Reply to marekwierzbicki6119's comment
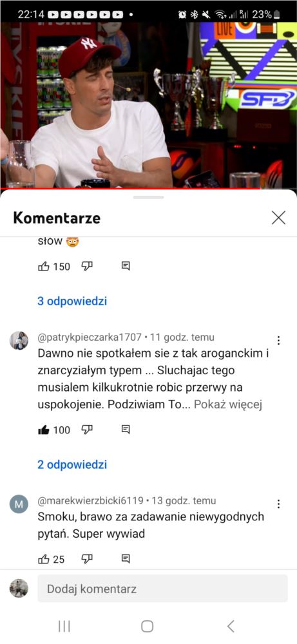The width and height of the screenshot is (297, 644). (x=126, y=559)
